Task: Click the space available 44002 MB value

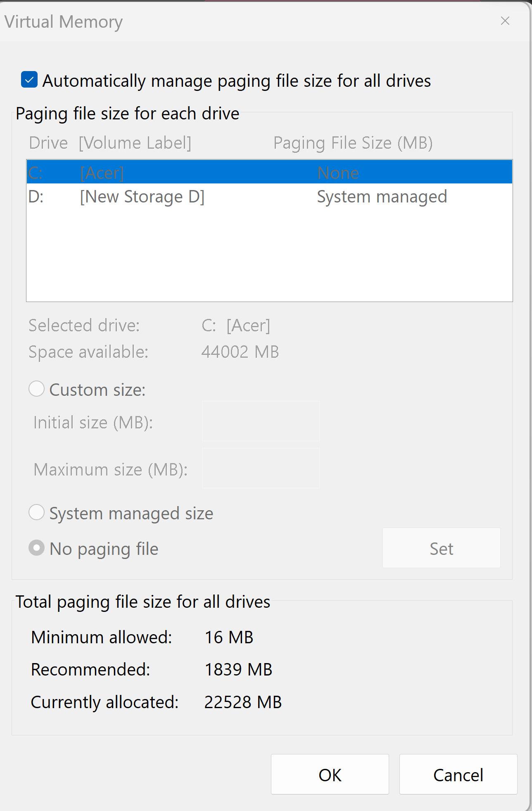Action: pyautogui.click(x=240, y=352)
